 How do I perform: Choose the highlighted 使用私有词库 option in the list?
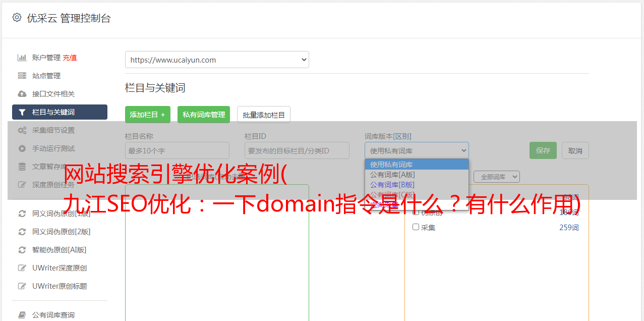417,165
